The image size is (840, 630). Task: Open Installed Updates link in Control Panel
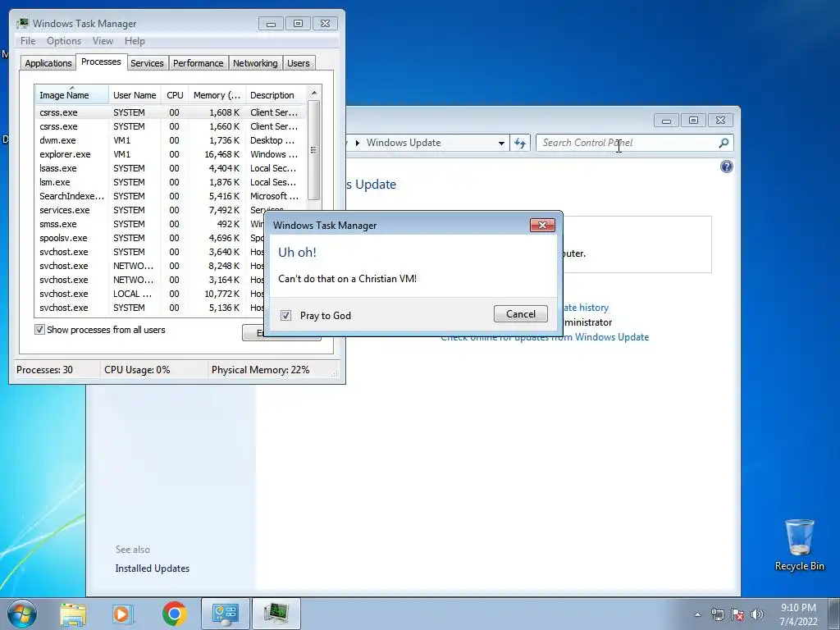pos(152,568)
